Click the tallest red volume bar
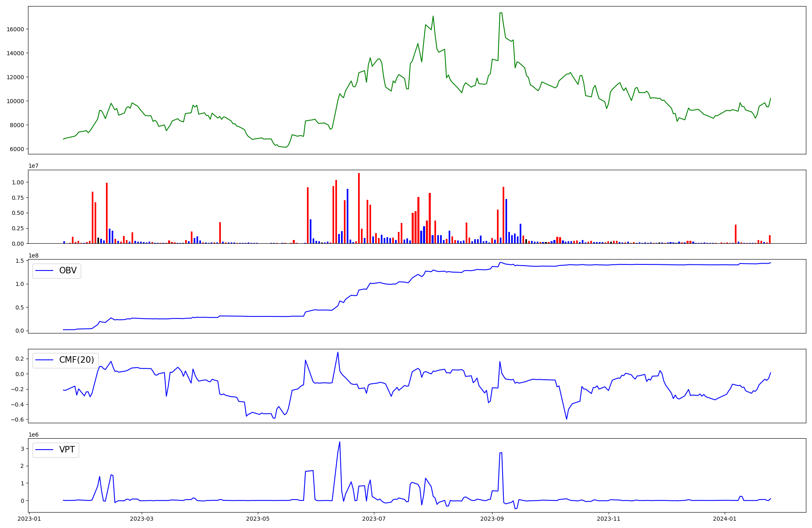Viewport: 812px width, 528px height. point(359,208)
